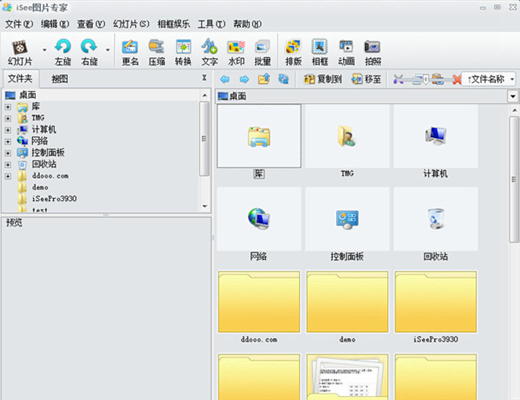Click the folder tree scrollbar down arrow
This screenshot has width=520, height=400.
coord(205,206)
